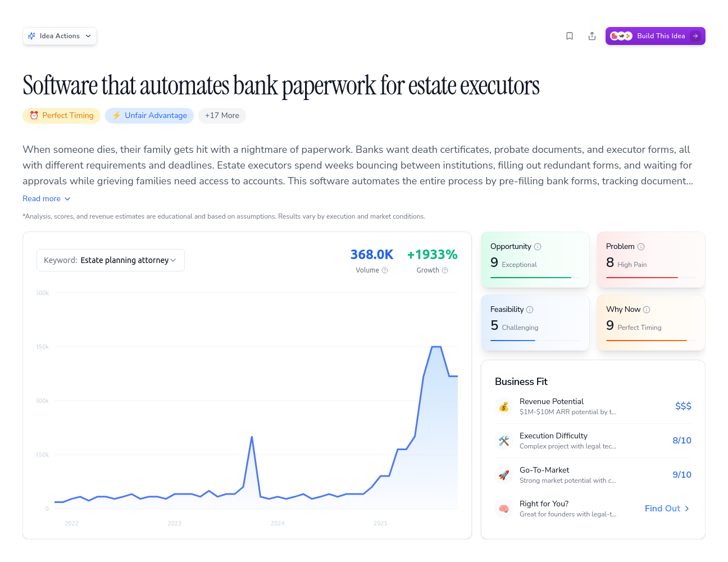Open the Idea Actions dropdown
This screenshot has height=562, width=728.
tap(60, 35)
